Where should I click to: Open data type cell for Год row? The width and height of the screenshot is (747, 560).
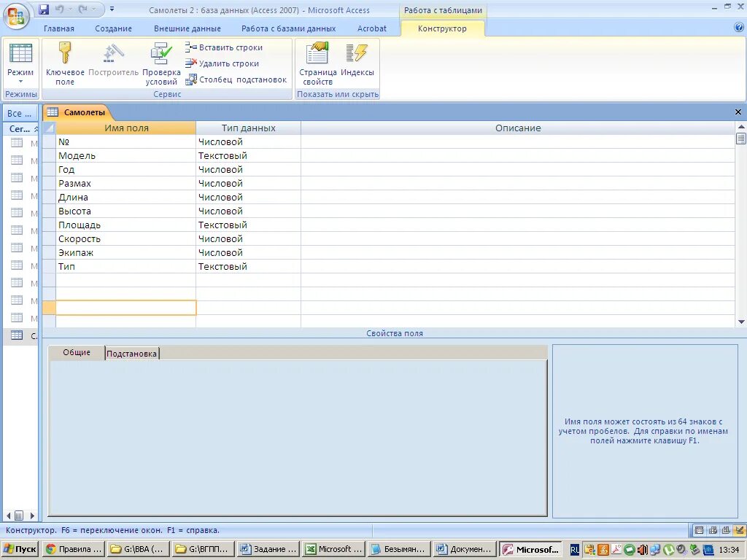248,169
